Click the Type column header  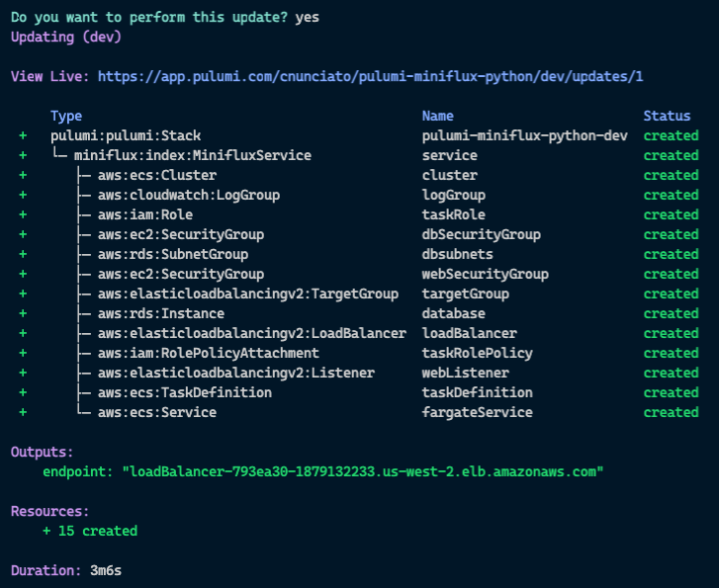pyautogui.click(x=66, y=116)
